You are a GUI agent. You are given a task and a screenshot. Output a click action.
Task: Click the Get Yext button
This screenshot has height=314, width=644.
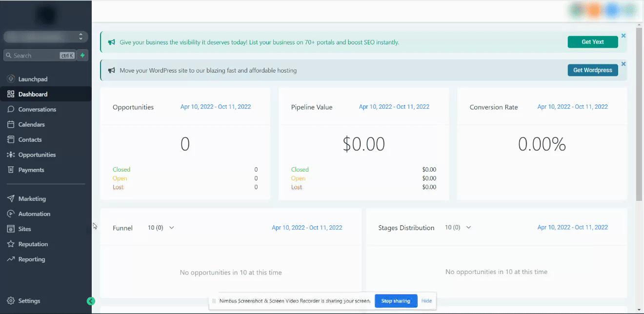coord(593,42)
